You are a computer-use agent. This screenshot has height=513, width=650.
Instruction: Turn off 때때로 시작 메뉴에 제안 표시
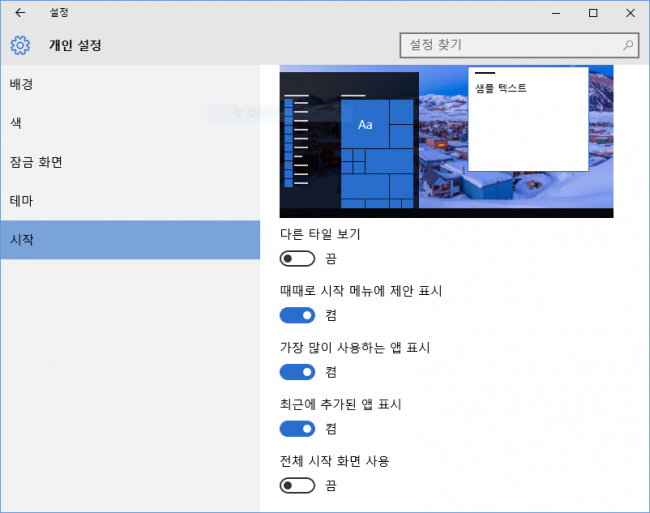point(297,315)
